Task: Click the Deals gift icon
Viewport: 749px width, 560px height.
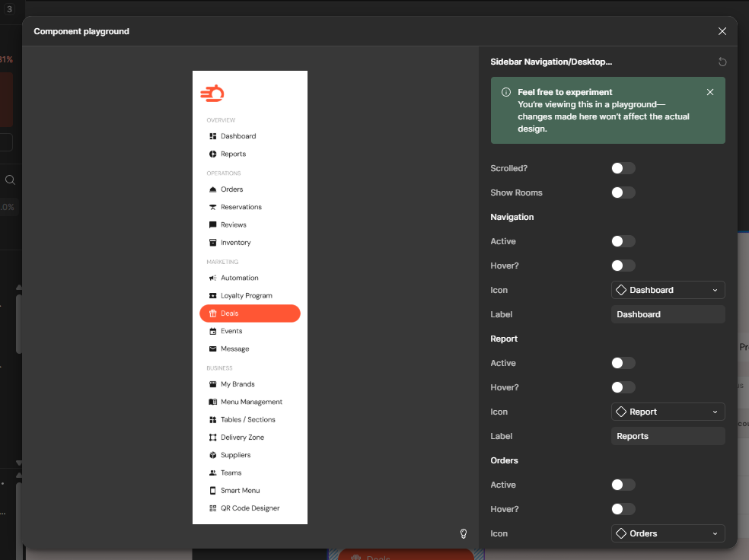Action: pos(213,313)
